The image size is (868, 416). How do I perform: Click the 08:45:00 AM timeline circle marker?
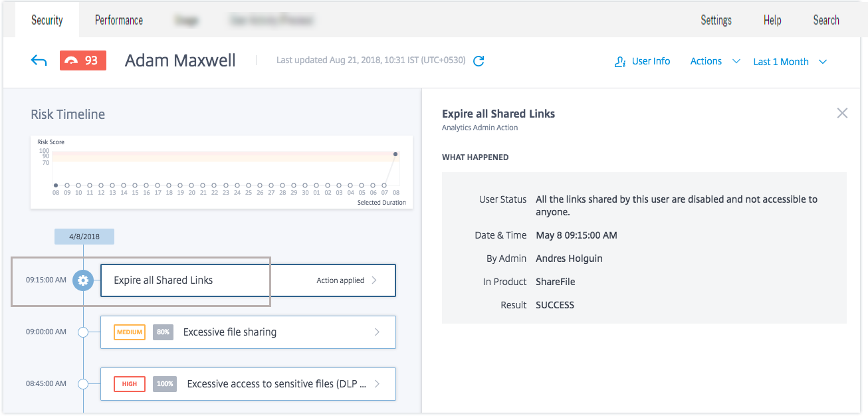coord(83,383)
